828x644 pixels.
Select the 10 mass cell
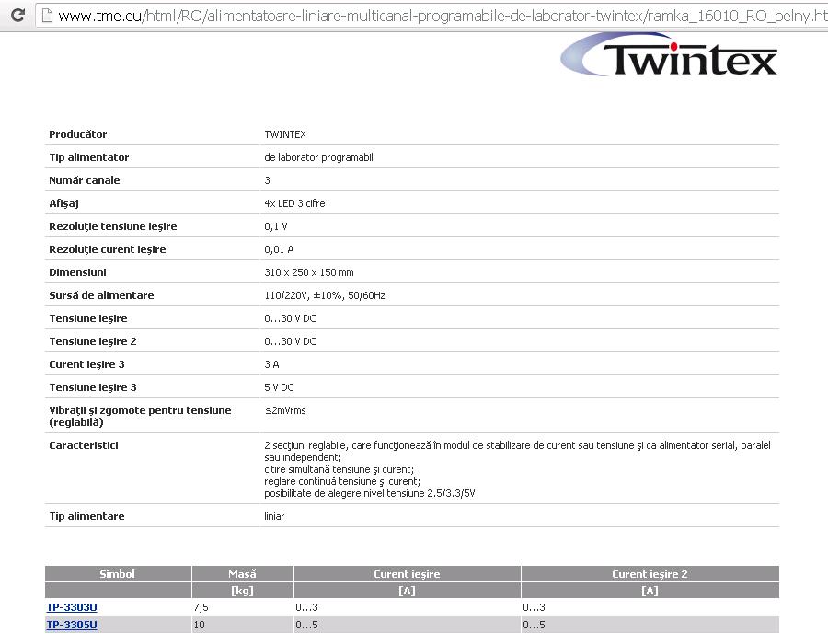pos(199,625)
